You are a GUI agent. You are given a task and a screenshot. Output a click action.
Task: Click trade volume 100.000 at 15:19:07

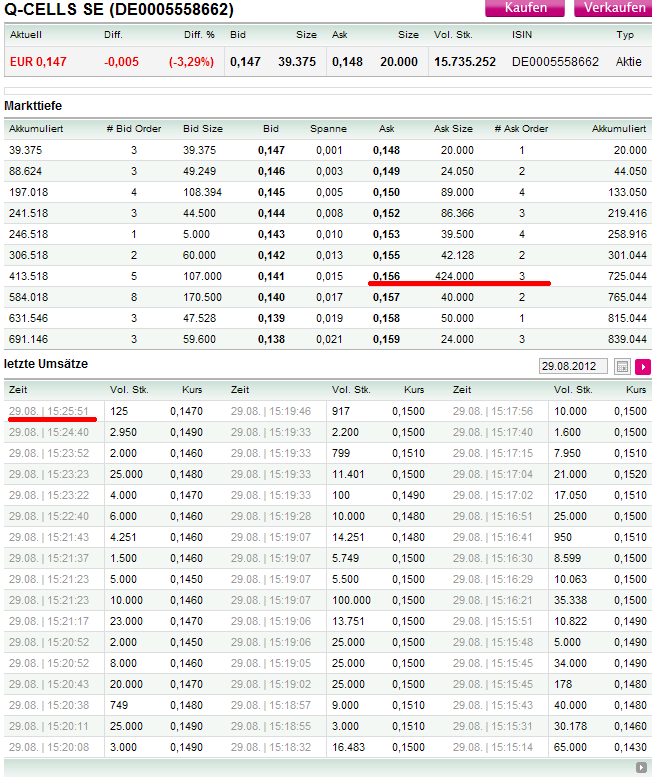351,600
